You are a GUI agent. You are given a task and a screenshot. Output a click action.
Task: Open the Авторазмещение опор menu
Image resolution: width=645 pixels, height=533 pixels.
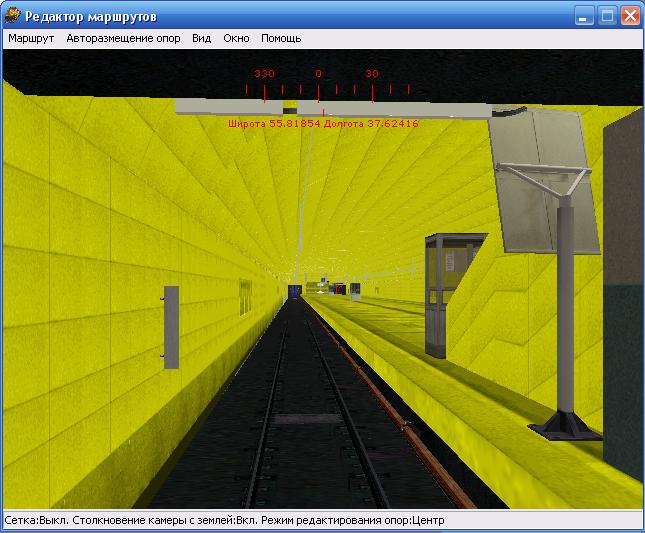click(x=123, y=39)
